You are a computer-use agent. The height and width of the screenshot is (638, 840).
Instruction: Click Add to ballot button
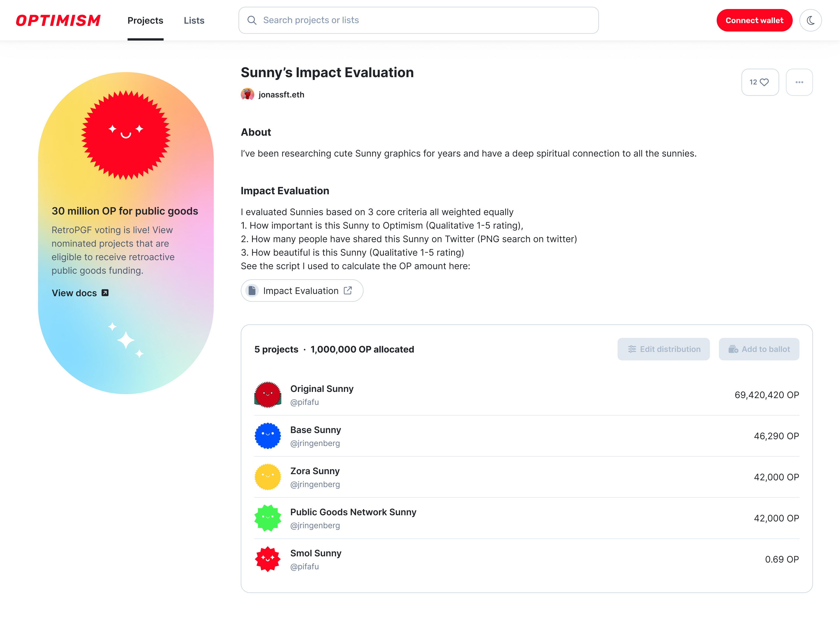(759, 349)
